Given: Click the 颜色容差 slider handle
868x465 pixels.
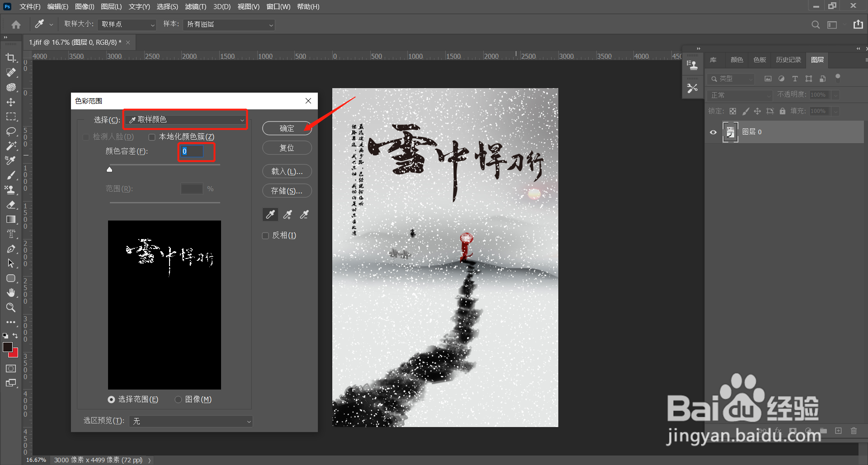Looking at the screenshot, I should [x=109, y=169].
